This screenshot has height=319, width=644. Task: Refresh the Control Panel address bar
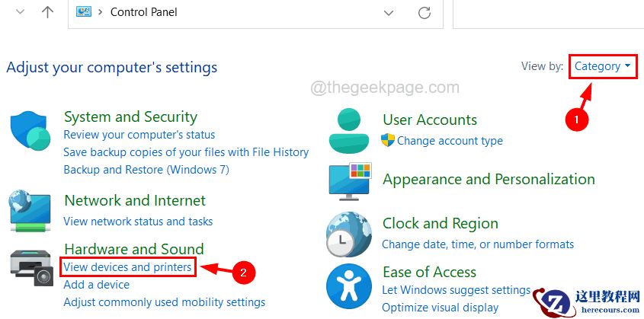[425, 13]
